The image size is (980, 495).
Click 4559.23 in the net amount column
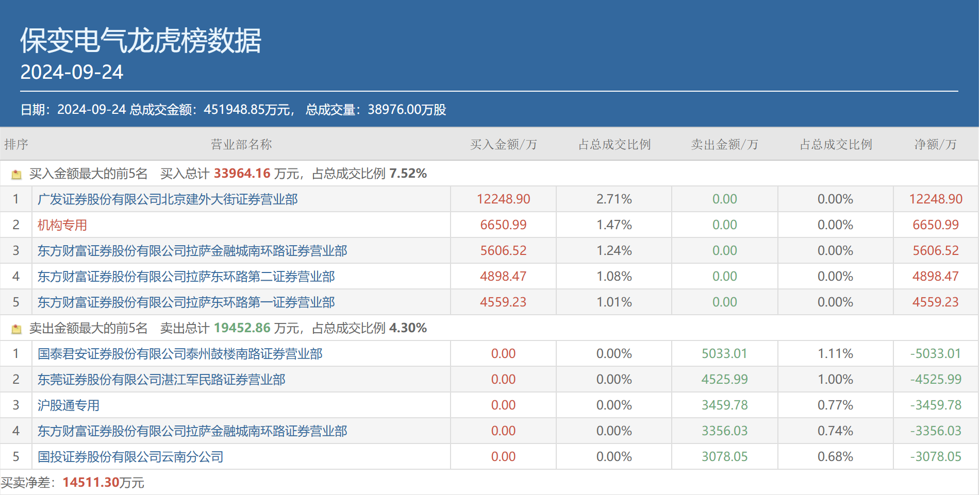coord(936,302)
